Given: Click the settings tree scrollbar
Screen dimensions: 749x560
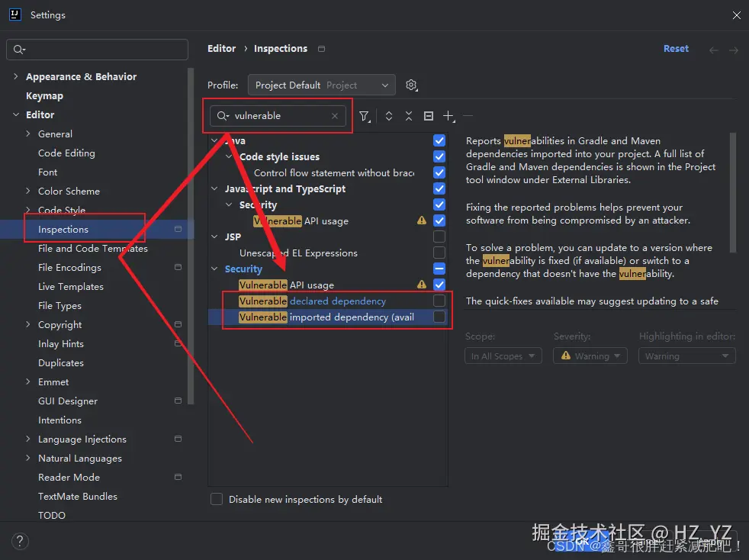Looking at the screenshot, I should 191,237.
